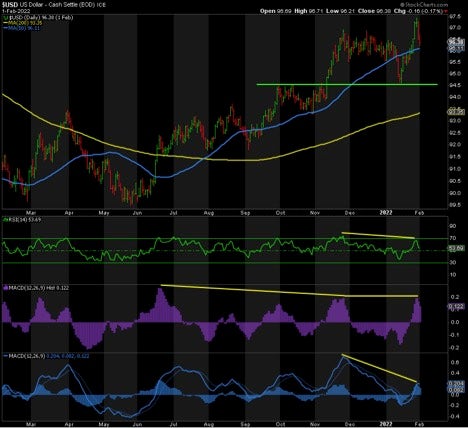Click the Dec label on bottom axis
Image resolution: width=468 pixels, height=428 pixels.
(x=349, y=424)
